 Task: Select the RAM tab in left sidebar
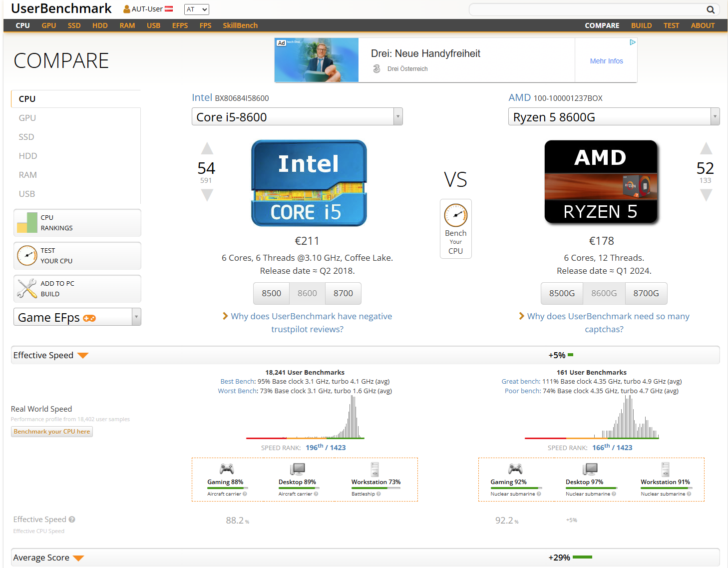[76, 175]
